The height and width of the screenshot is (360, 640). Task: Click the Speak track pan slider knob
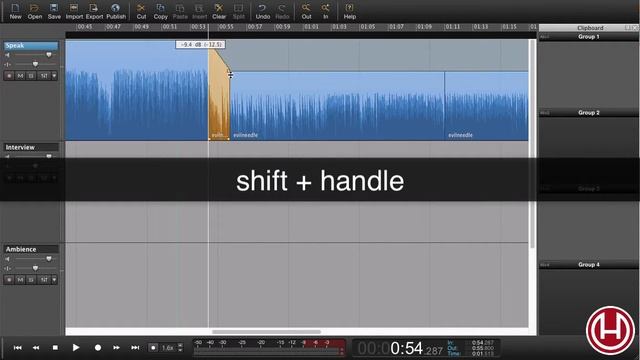[35, 64]
